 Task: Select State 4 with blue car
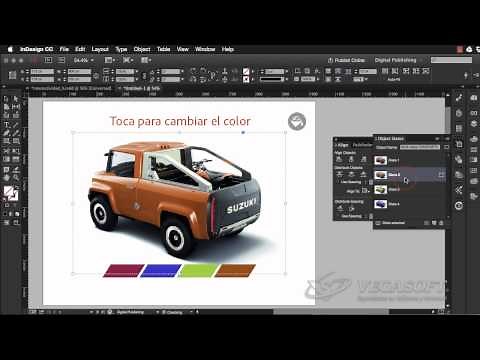410,204
